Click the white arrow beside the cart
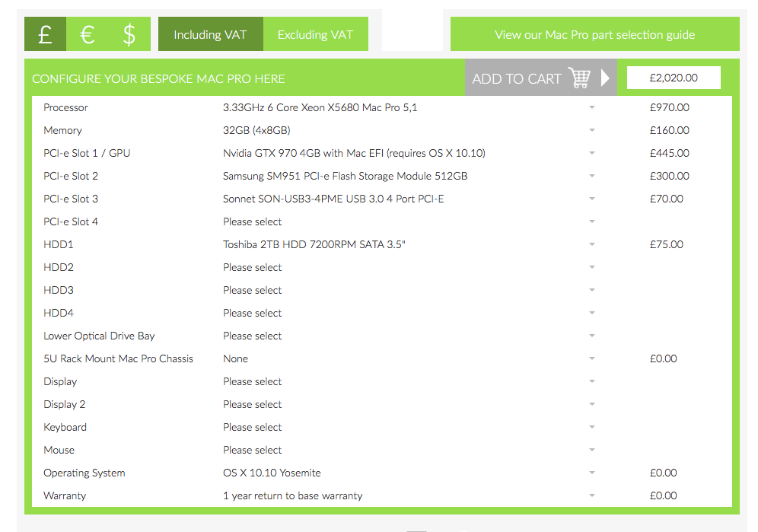The height and width of the screenshot is (532, 758). (605, 78)
